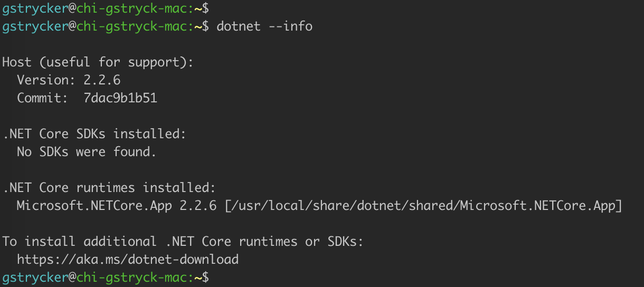Image resolution: width=644 pixels, height=287 pixels.
Task: Click the ".NET Core runtimes installed:" heading
Action: pyautogui.click(x=109, y=188)
